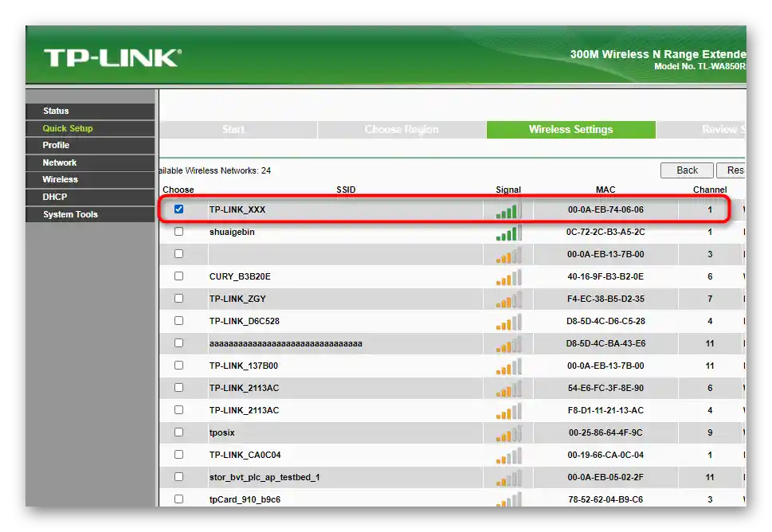Click signal icon for TP-LINK_CA0C04
Image resolution: width=772 pixels, height=532 pixels.
click(x=508, y=456)
